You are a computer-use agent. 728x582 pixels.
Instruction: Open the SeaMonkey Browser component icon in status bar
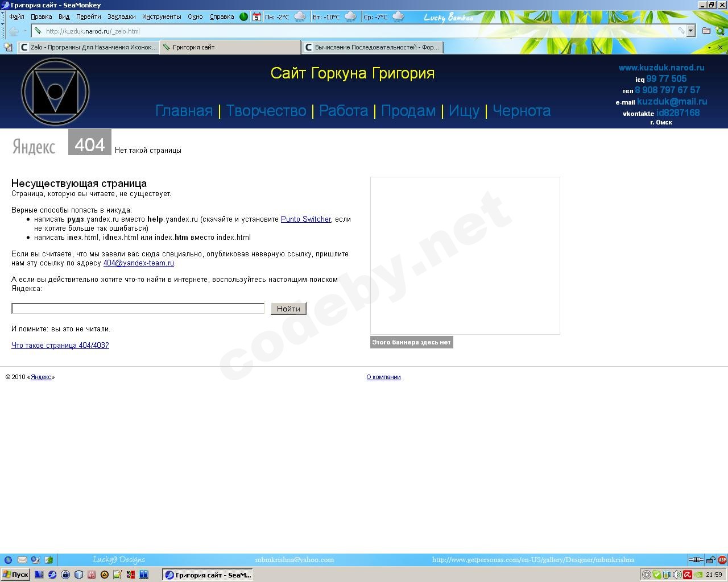pyautogui.click(x=8, y=560)
